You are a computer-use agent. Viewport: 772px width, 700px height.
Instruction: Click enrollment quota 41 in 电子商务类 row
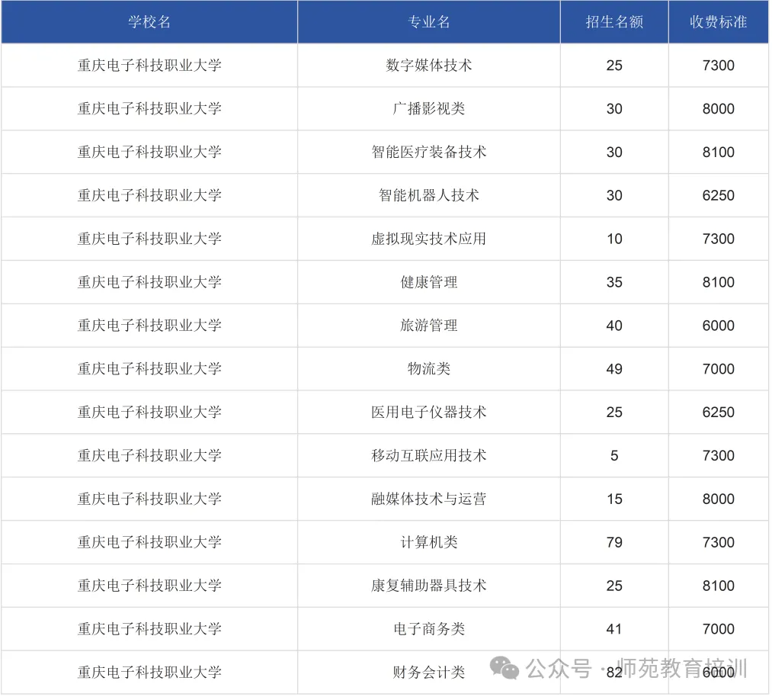[x=614, y=629]
